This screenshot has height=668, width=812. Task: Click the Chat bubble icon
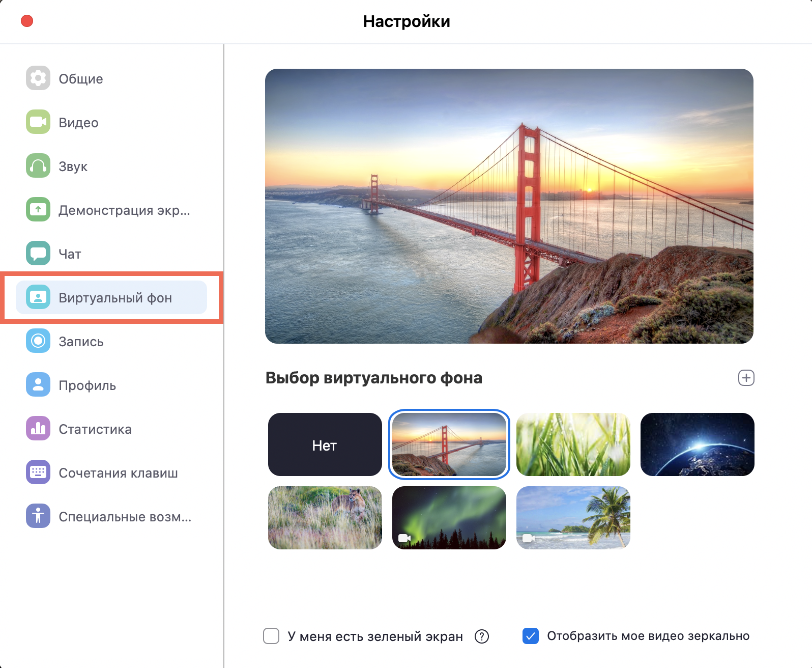[38, 254]
